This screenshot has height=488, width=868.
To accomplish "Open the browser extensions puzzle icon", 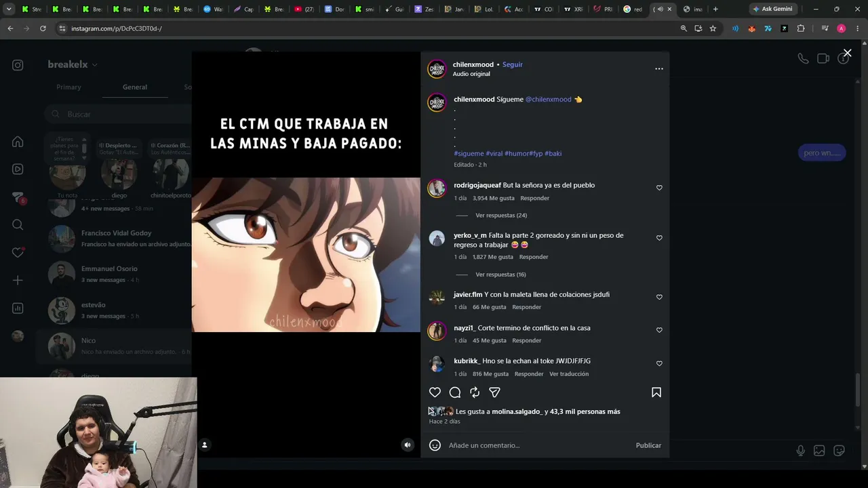I will tap(801, 28).
